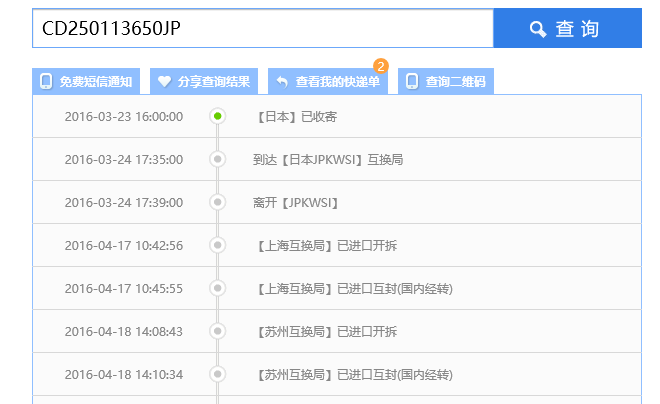Image resolution: width=660 pixels, height=404 pixels.
Task: Click the timestamp 2016-04-18 14:08:43
Action: [x=124, y=332]
